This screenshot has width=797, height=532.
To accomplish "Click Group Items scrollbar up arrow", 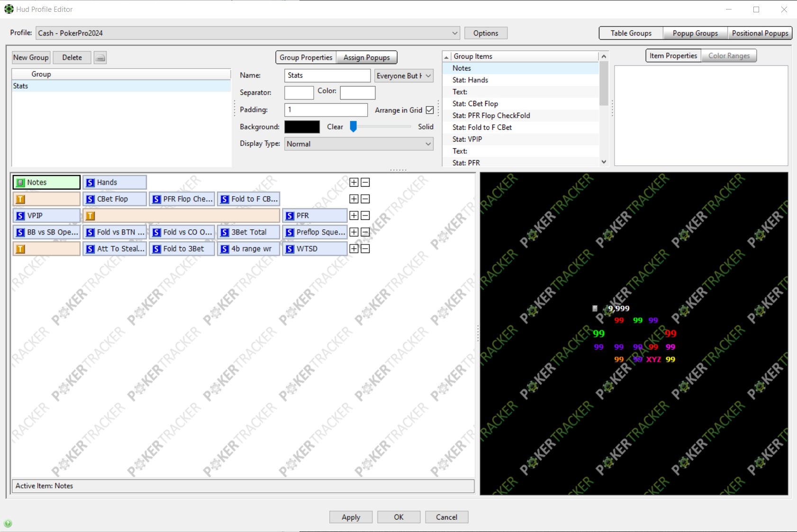I will [x=604, y=56].
